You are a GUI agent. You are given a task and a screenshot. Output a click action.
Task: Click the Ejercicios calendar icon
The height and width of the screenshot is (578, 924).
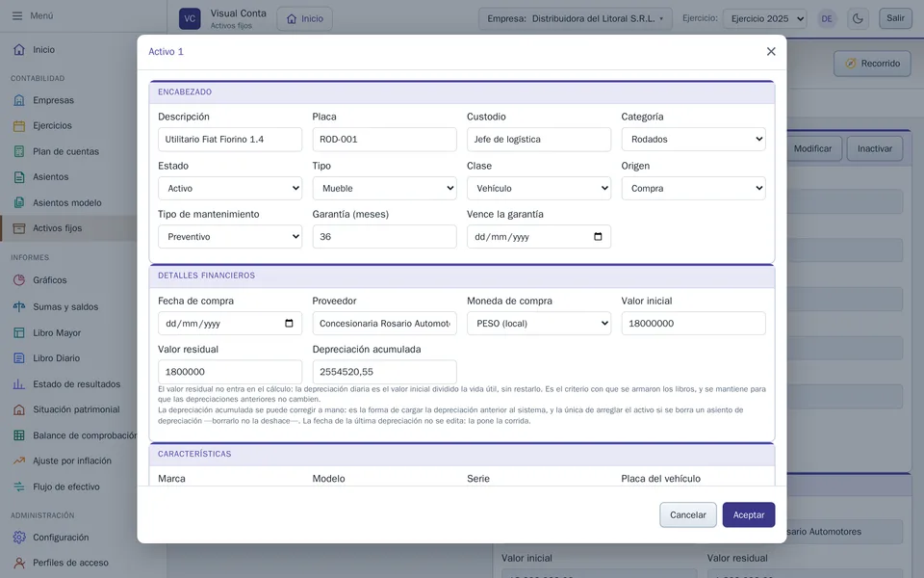tap(19, 125)
